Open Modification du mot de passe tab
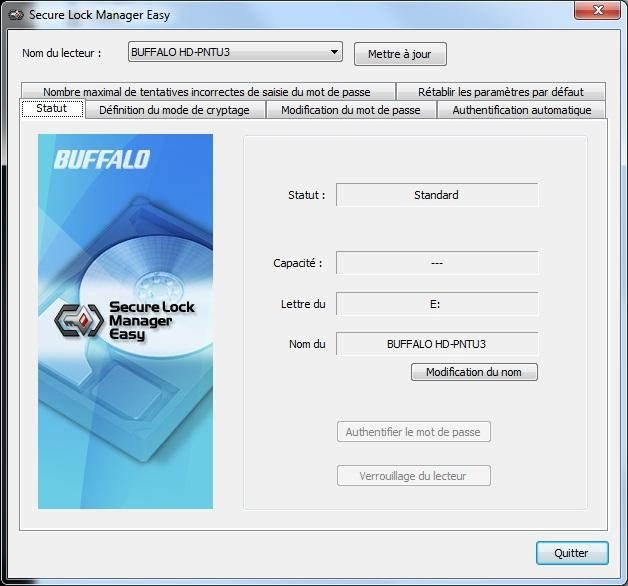 350,110
